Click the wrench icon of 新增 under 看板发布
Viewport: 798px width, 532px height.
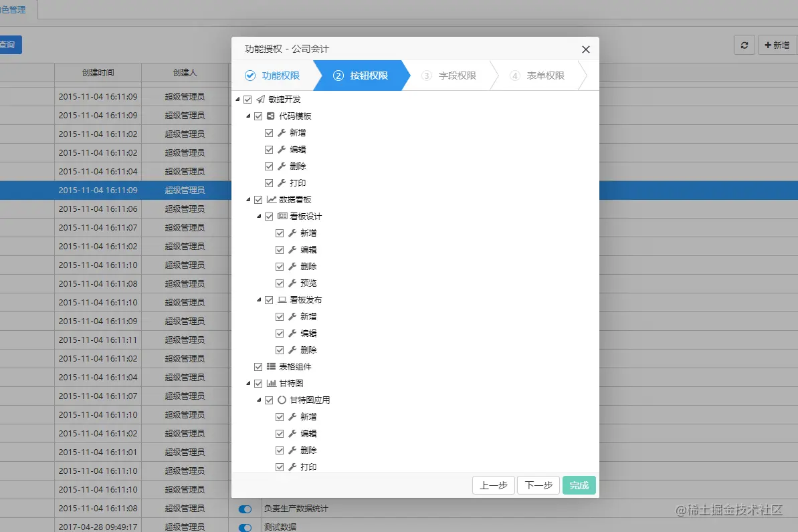[x=292, y=316]
